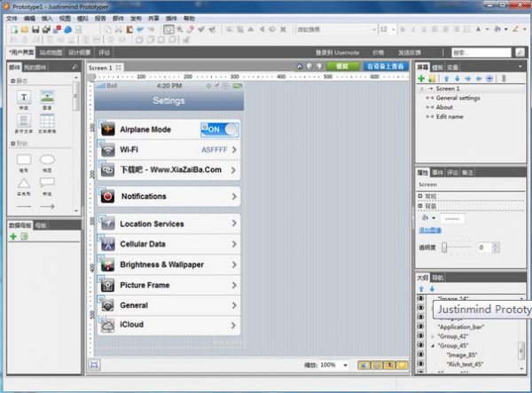
Task: Expand the Group_42 outline node
Action: coord(433,336)
